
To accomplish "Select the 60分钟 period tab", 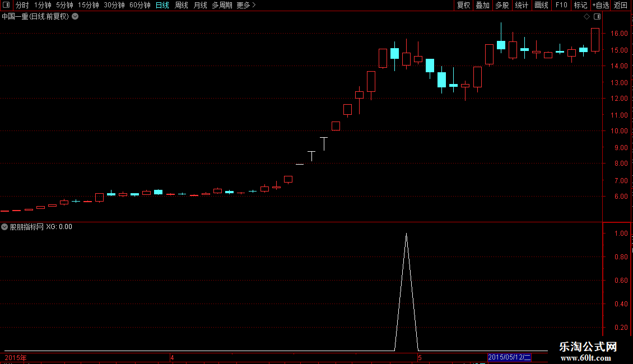I will 140,5.
